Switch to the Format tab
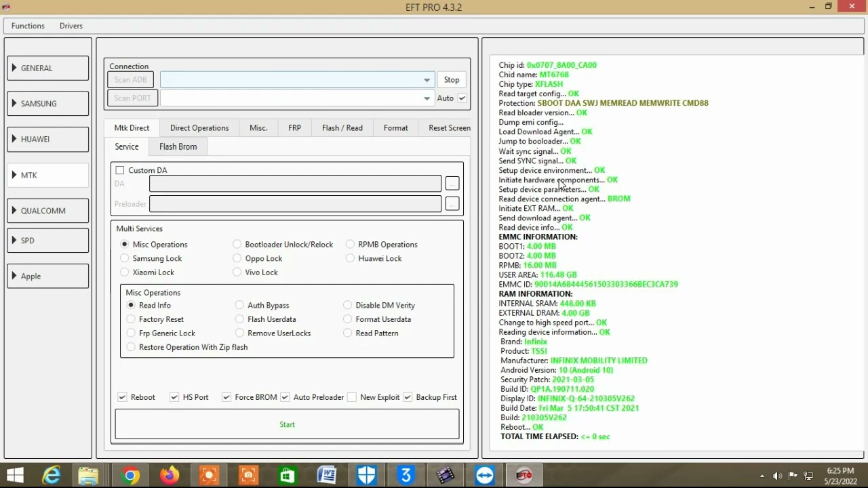Viewport: 868px width, 488px height. pyautogui.click(x=396, y=127)
